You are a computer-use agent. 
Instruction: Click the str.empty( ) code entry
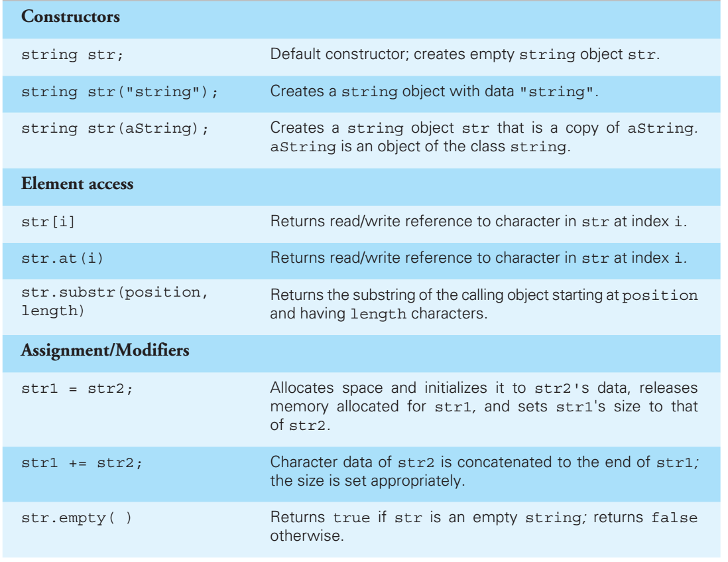coord(77,518)
